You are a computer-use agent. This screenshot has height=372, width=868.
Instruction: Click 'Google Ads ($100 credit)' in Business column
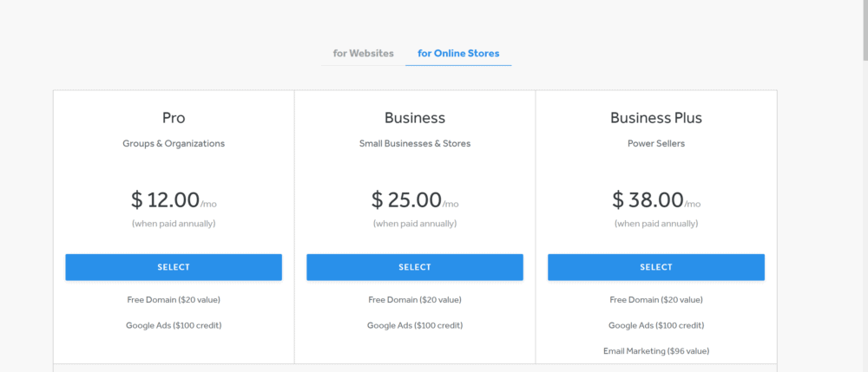click(x=415, y=325)
